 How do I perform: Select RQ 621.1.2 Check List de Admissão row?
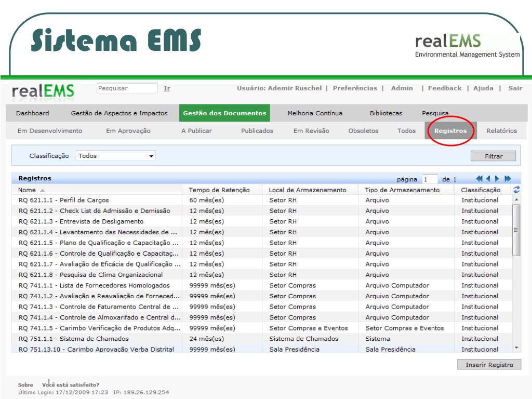(x=262, y=211)
